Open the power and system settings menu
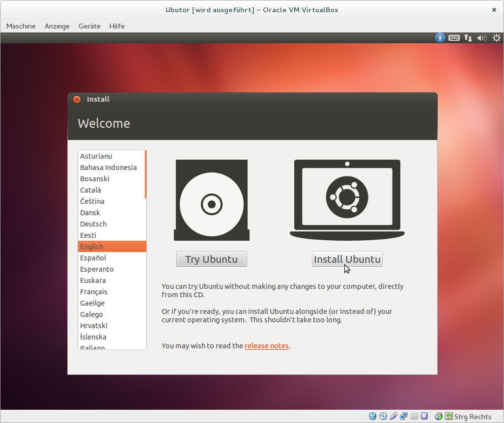This screenshot has height=423, width=504. click(x=497, y=38)
